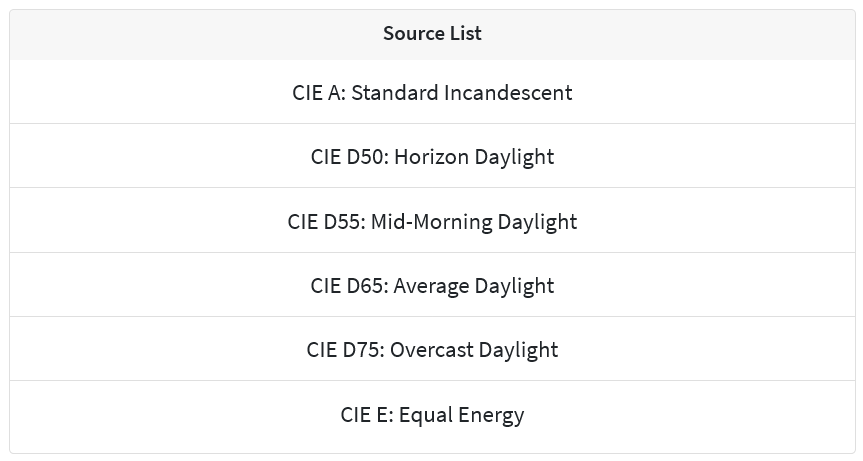Select CIE D75: Overcast Daylight
Viewport: 863px width, 461px height.
tap(432, 350)
